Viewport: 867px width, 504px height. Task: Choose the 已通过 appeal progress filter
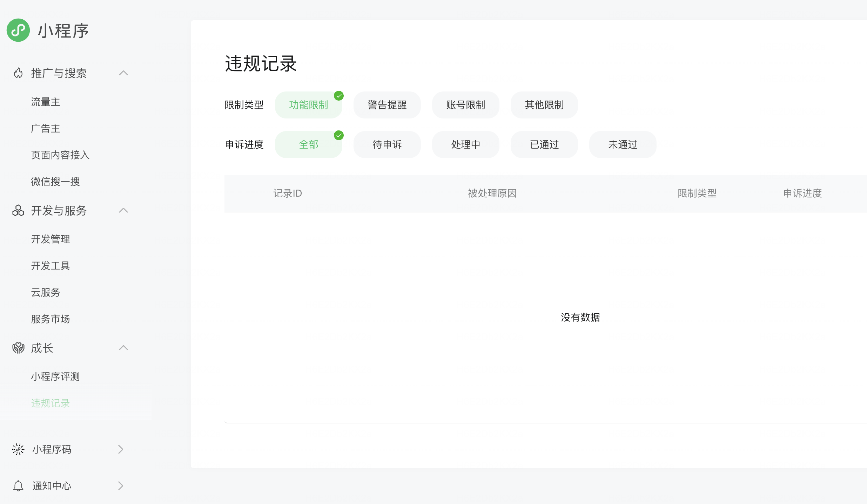pos(544,144)
